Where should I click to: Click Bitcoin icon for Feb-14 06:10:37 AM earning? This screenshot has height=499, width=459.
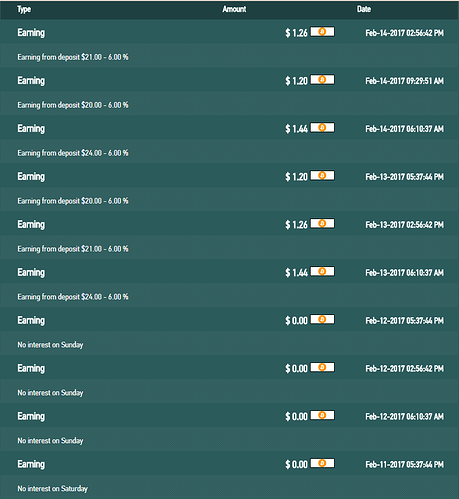pos(322,128)
